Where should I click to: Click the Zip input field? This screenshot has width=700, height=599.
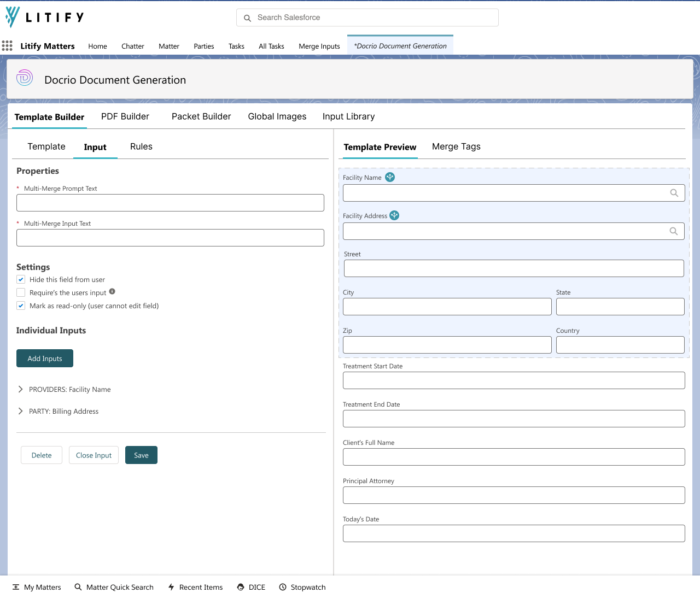(x=447, y=345)
